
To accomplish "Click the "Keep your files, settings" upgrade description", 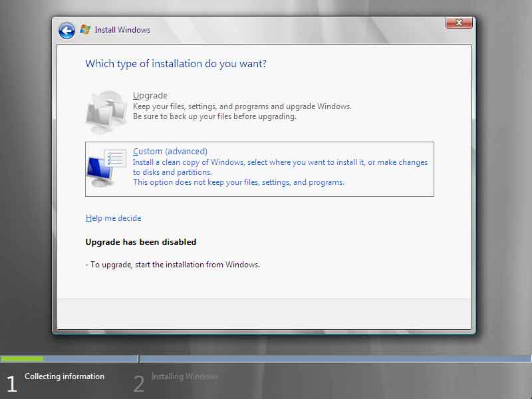I will pyautogui.click(x=242, y=106).
